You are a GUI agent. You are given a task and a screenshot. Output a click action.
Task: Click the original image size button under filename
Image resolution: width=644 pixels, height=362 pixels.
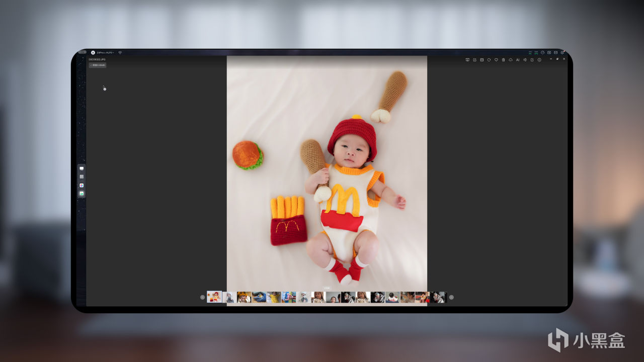pyautogui.click(x=98, y=65)
